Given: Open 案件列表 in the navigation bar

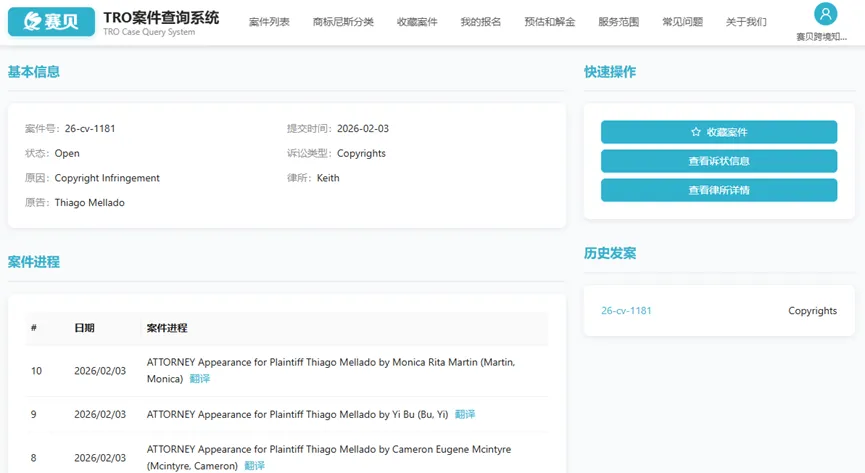Looking at the screenshot, I should [269, 22].
